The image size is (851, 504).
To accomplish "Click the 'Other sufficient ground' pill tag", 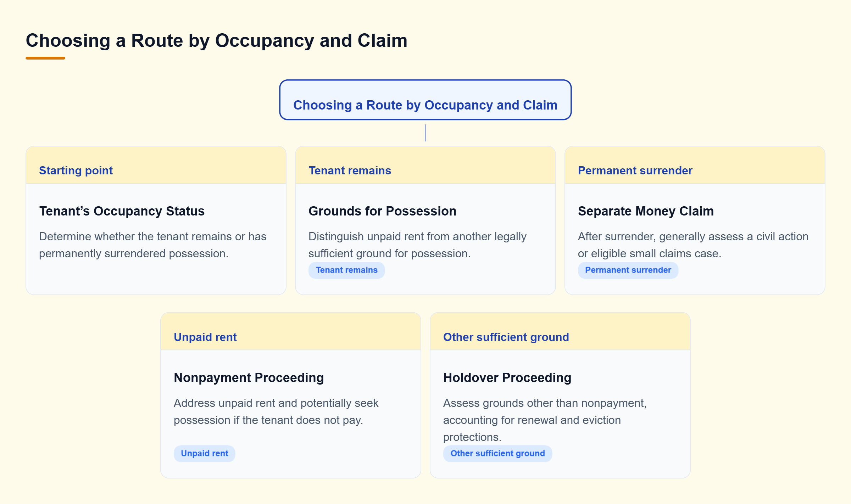I will click(497, 453).
